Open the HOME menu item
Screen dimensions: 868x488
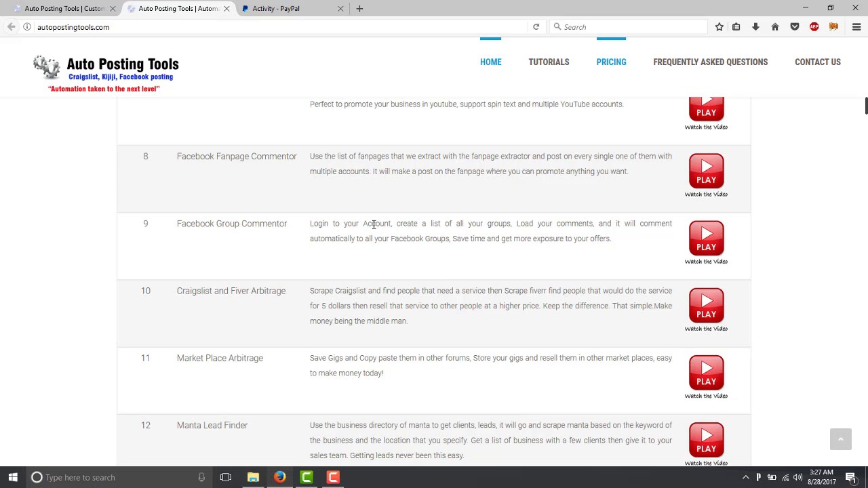pos(491,62)
